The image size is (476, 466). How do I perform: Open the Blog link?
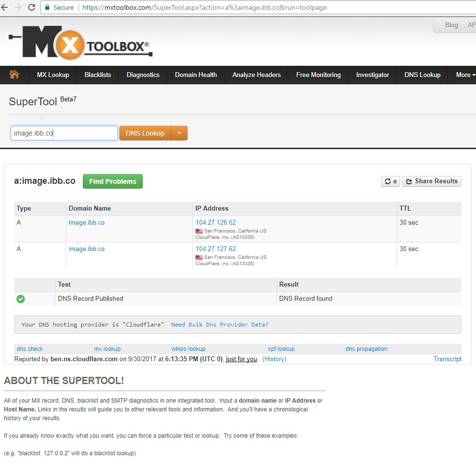[x=452, y=25]
